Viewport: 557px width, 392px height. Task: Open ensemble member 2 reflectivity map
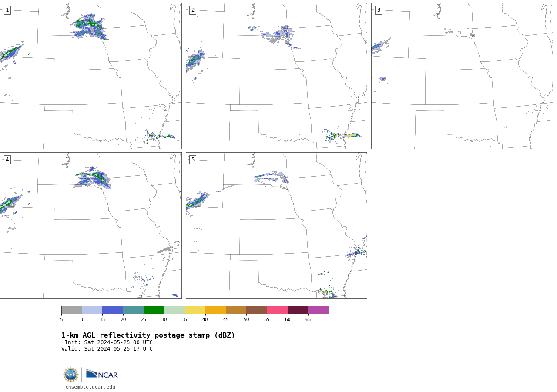coord(276,76)
